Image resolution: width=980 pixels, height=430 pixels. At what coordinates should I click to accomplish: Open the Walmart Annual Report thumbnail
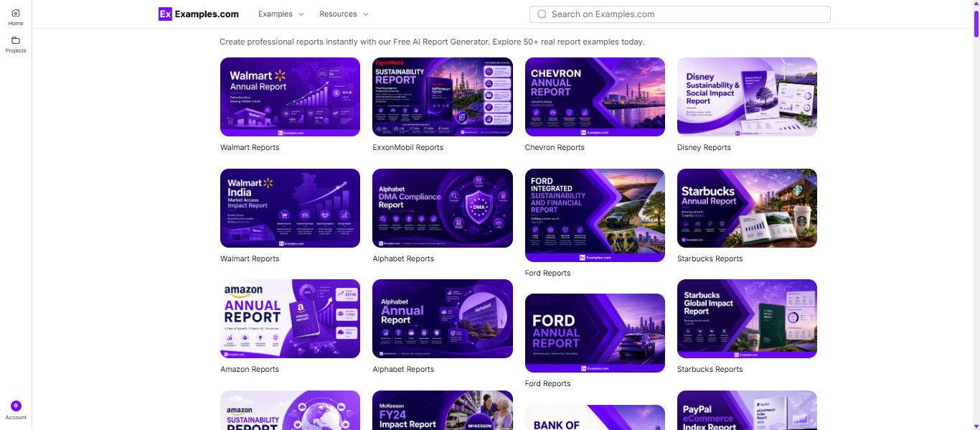pyautogui.click(x=290, y=97)
